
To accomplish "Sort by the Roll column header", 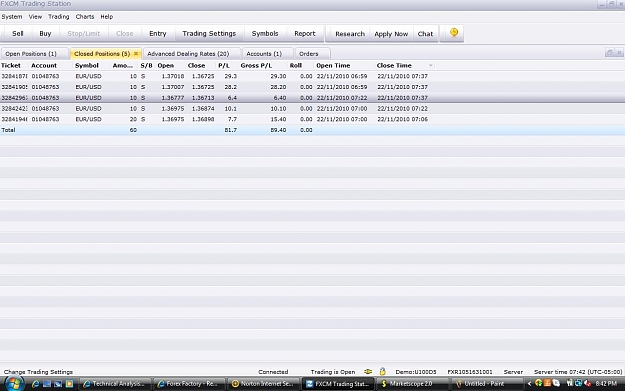I will point(295,65).
